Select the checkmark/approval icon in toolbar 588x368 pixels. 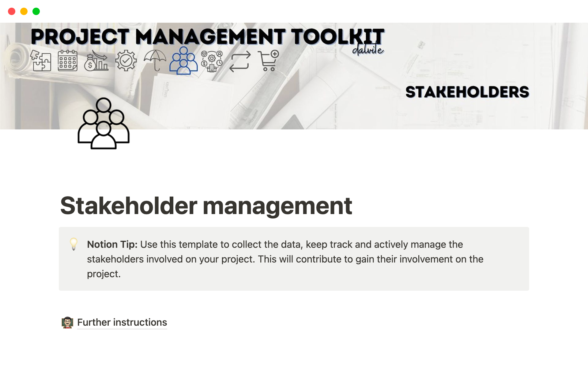pos(126,61)
